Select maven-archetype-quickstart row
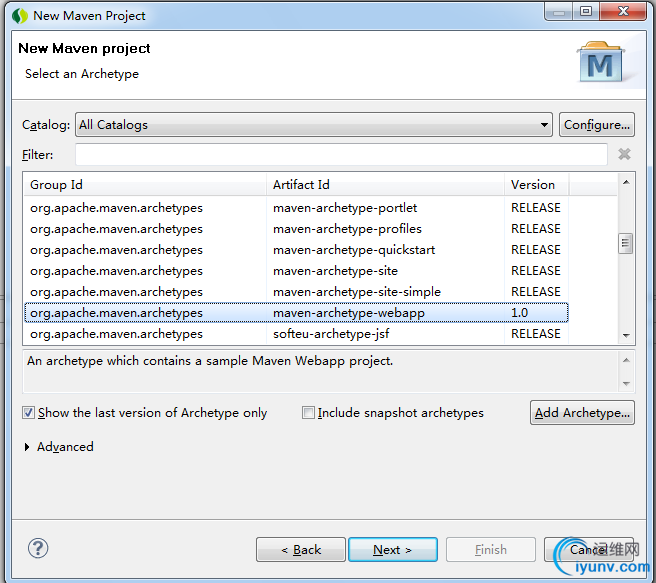Viewport: 656px width, 583px height. tap(296, 250)
